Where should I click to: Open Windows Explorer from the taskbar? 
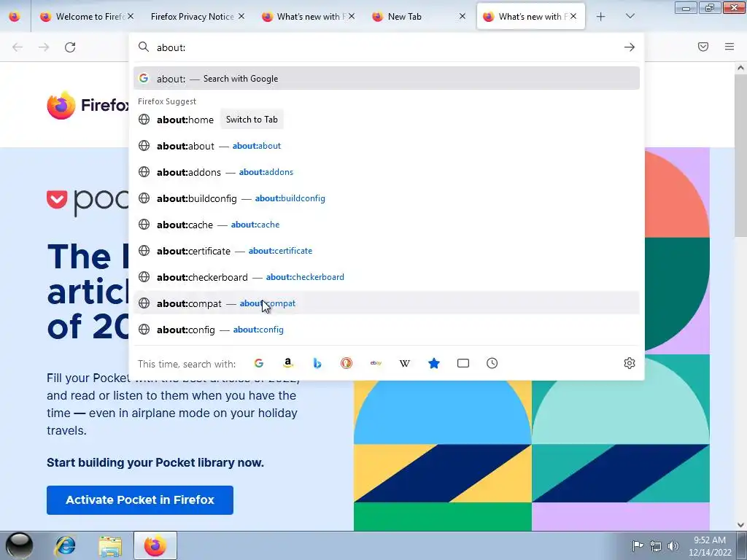pyautogui.click(x=110, y=545)
